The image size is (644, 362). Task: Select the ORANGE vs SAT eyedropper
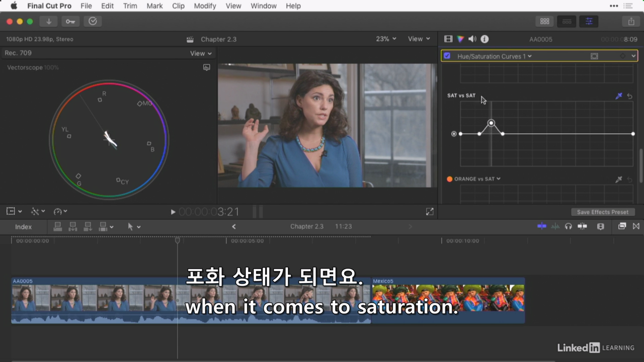[x=619, y=179]
